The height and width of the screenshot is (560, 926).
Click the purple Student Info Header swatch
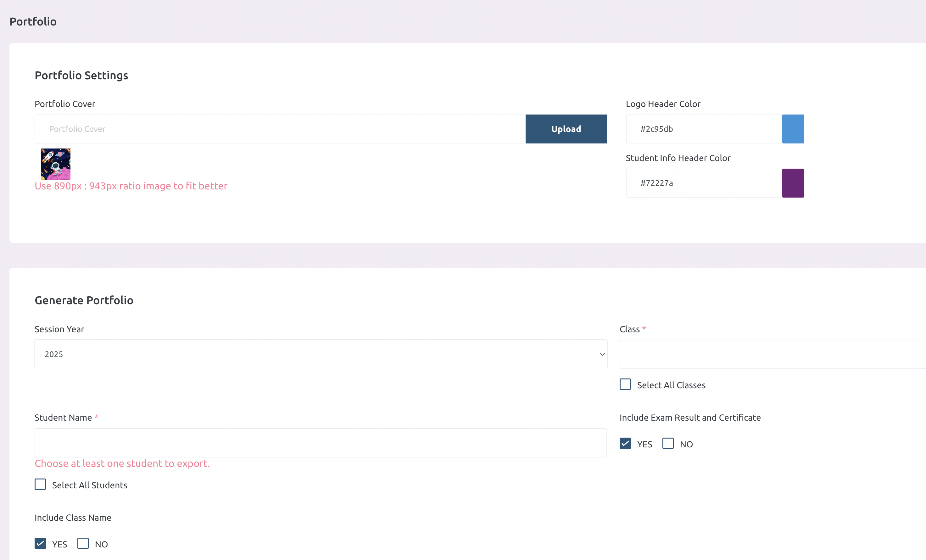(793, 183)
